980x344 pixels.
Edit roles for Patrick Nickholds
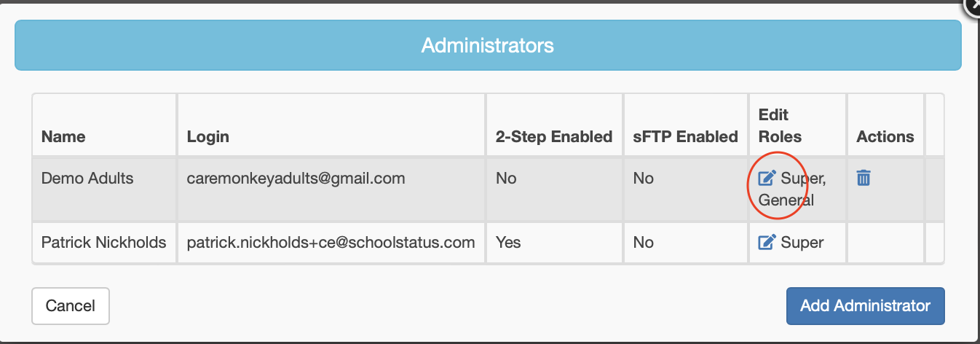tap(767, 242)
